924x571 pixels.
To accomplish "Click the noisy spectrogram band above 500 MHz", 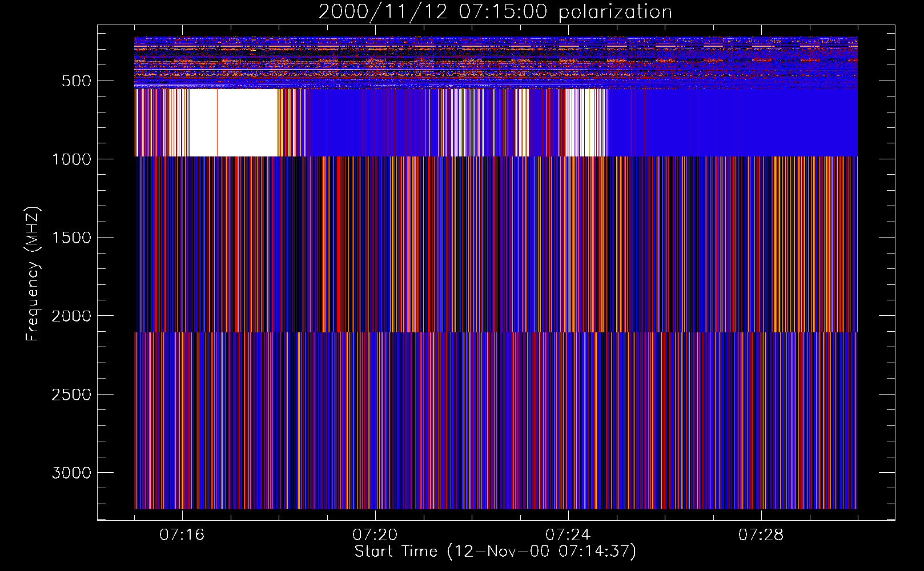I will pos(496,62).
